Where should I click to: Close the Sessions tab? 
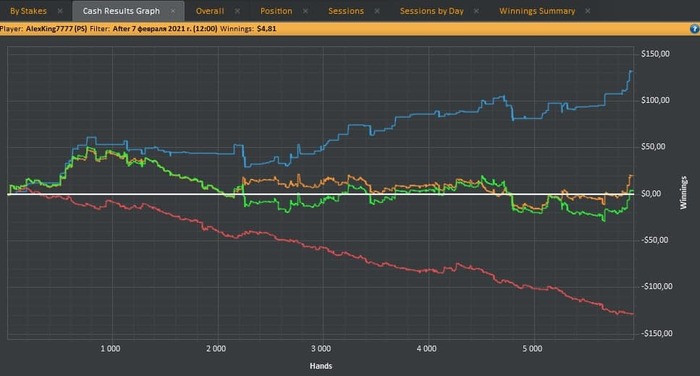click(x=377, y=11)
